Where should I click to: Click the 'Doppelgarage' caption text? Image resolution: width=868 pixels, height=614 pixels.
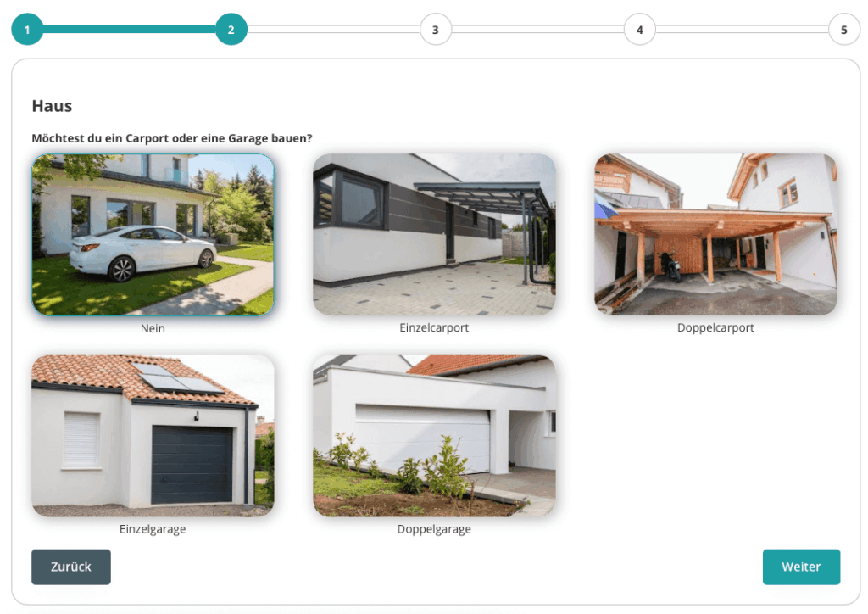[434, 529]
